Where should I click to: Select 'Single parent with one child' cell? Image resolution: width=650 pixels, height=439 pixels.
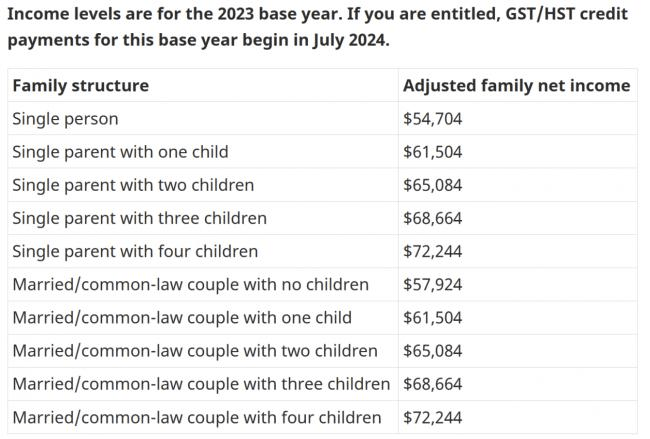(x=120, y=152)
